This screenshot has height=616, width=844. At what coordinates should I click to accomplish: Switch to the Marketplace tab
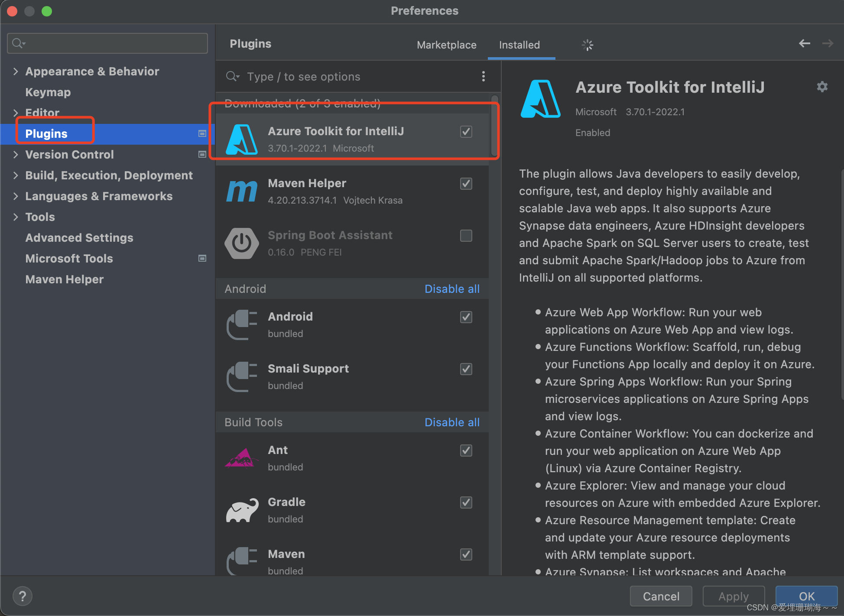point(446,45)
